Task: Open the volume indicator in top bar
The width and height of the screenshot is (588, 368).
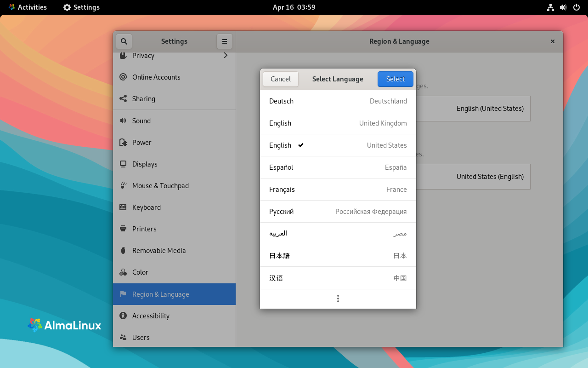Action: coord(563,7)
